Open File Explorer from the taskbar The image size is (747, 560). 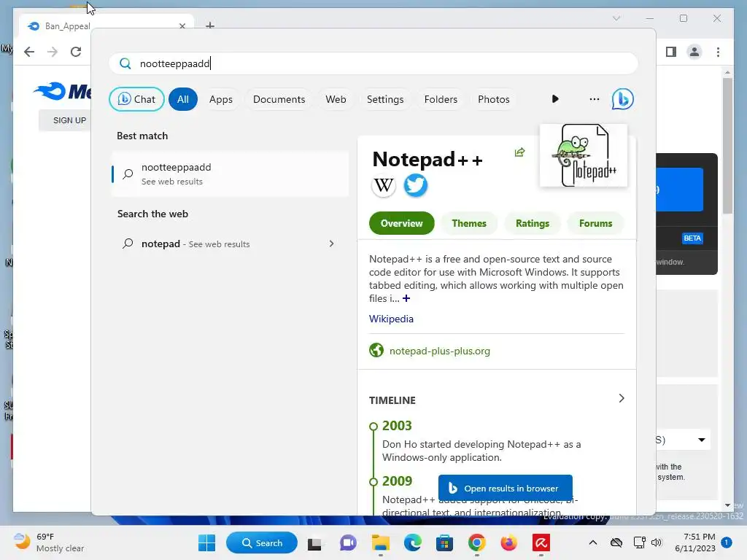pos(380,542)
